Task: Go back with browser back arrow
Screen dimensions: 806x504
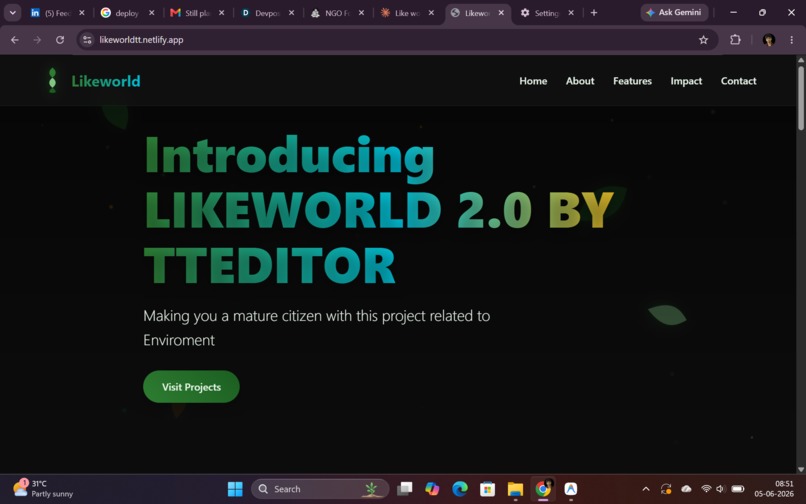Action: pyautogui.click(x=15, y=40)
